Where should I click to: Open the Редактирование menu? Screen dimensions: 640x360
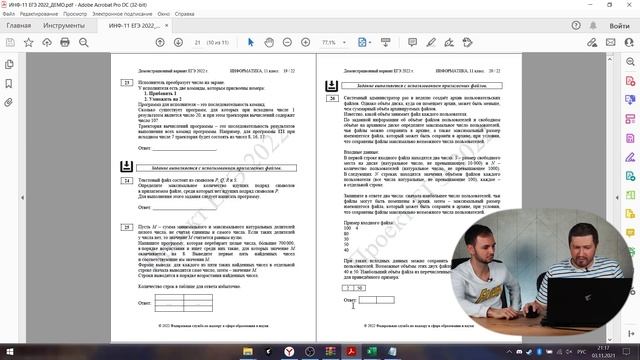39,14
